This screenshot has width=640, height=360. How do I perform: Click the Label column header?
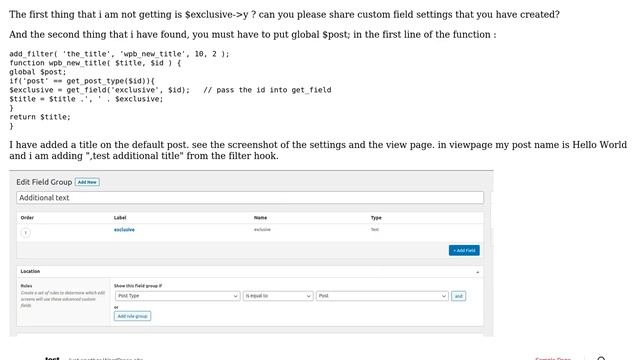tap(120, 218)
